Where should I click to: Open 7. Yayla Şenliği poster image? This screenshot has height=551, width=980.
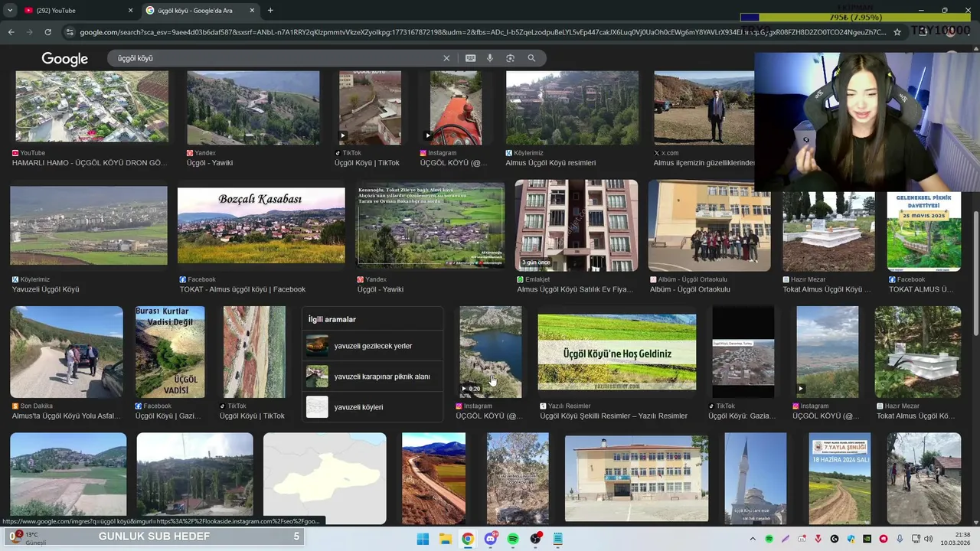[840, 478]
